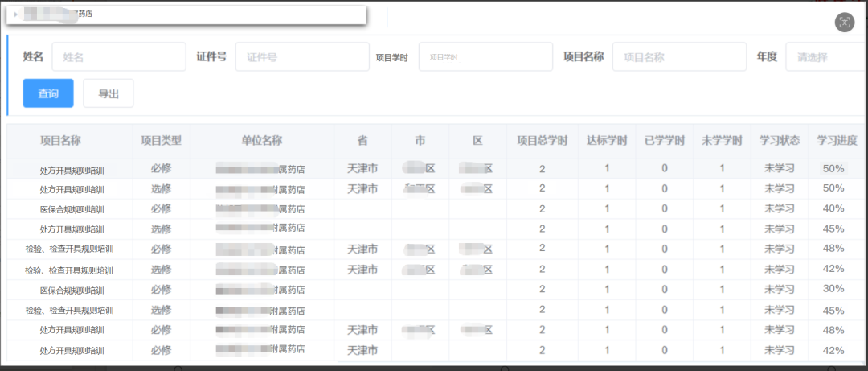Click the 证件号 input field
The height and width of the screenshot is (371, 868).
[x=302, y=56]
